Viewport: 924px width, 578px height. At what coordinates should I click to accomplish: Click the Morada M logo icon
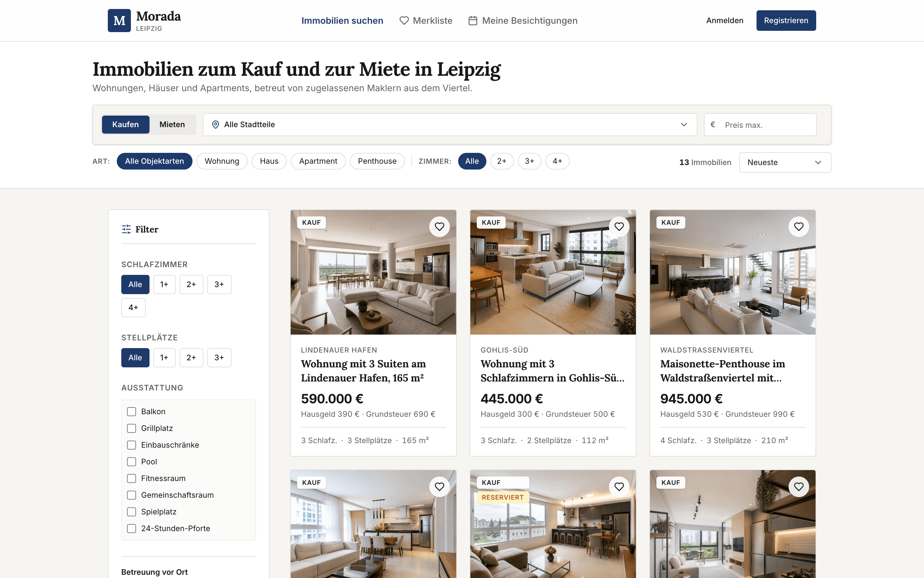point(119,21)
